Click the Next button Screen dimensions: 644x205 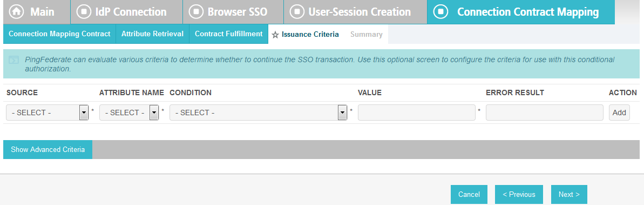coord(569,194)
